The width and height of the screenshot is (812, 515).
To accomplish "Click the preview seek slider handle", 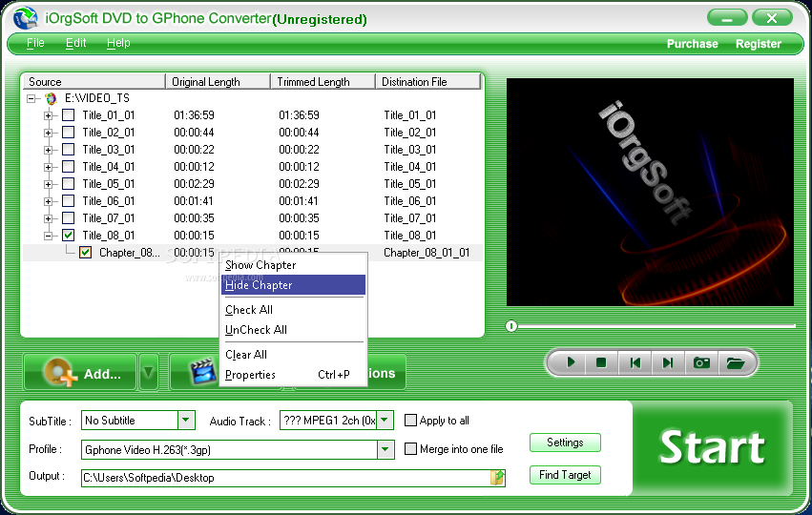I will click(x=511, y=326).
